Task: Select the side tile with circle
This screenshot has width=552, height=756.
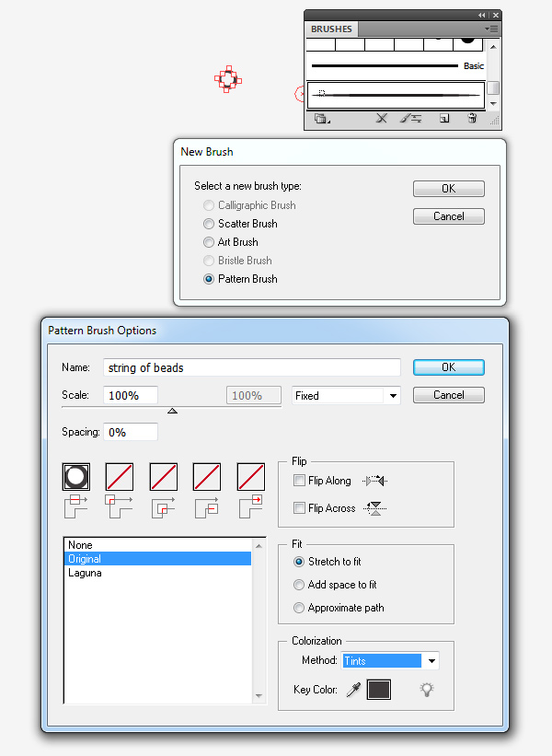Action: (75, 476)
